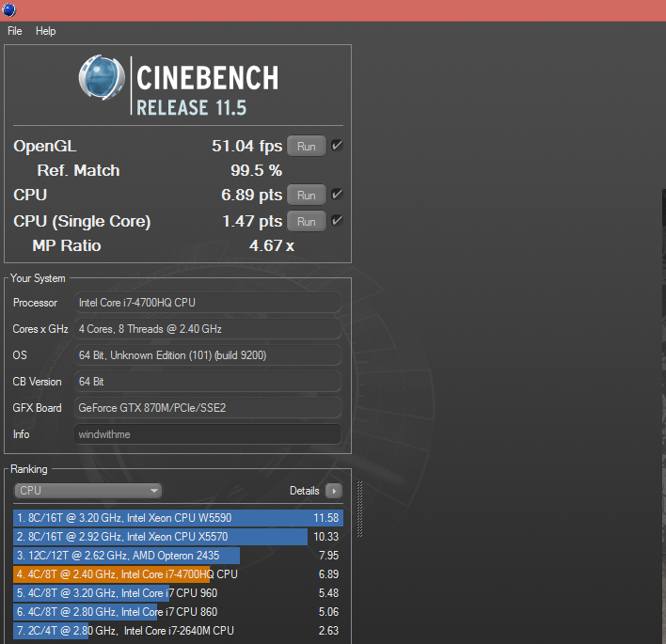This screenshot has height=644, width=666.
Task: Click the Cinebench app icon in title bar
Action: tap(8, 9)
